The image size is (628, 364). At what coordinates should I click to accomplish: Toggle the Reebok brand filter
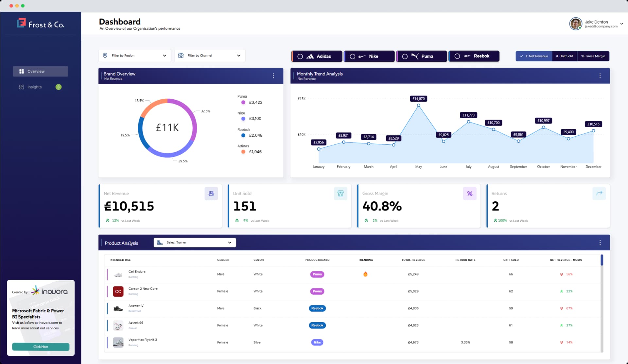point(474,56)
